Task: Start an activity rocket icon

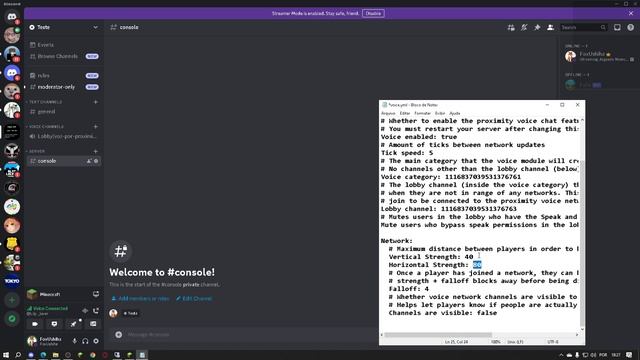Action: pos(73,324)
